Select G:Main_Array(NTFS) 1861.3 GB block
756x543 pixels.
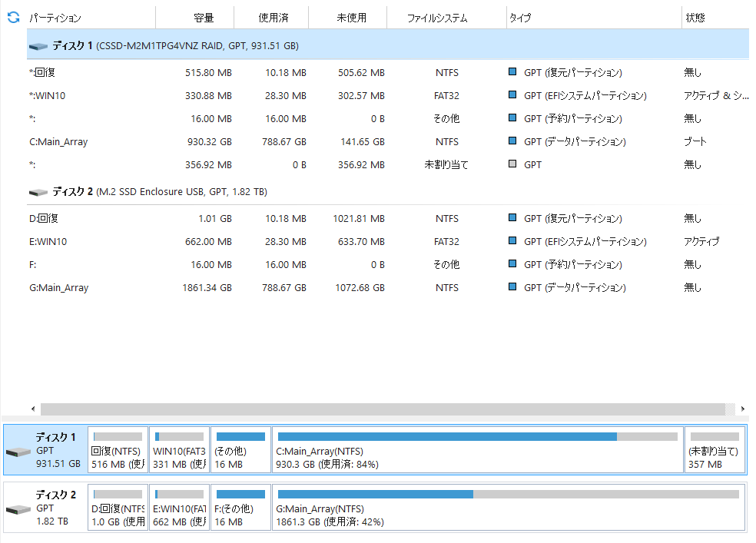coord(509,508)
